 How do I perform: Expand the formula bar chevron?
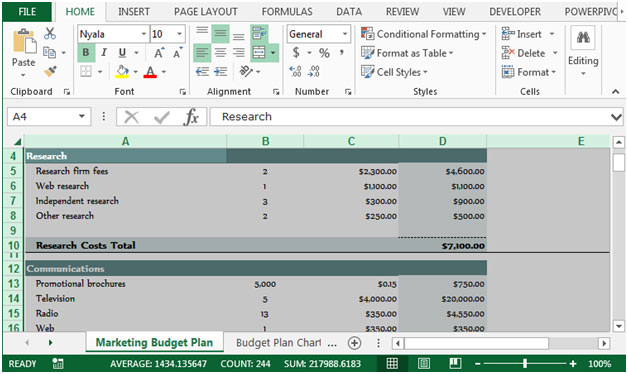(x=616, y=117)
